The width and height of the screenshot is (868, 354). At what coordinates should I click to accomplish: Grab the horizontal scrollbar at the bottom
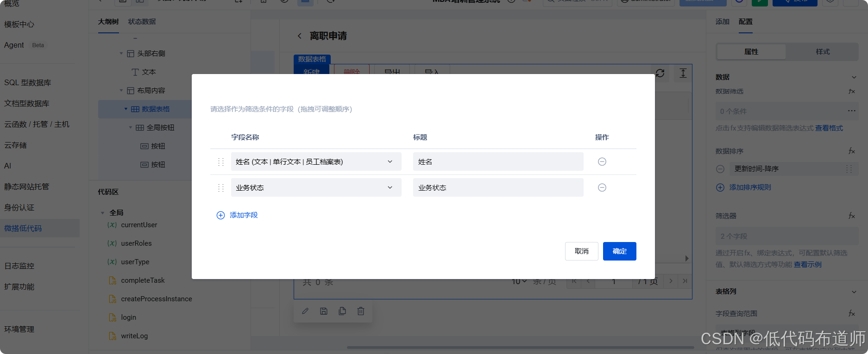(520, 348)
